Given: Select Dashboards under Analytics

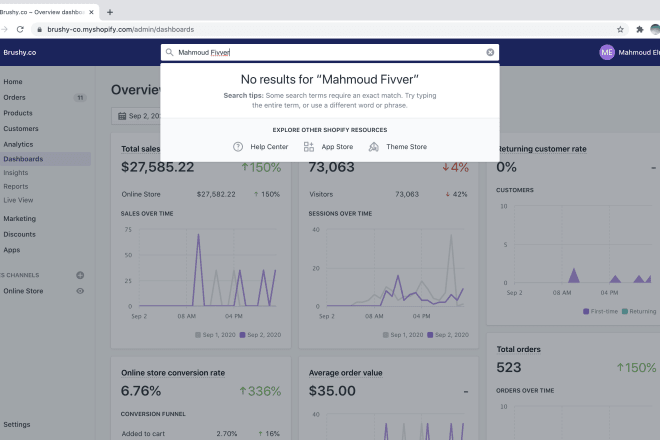Looking at the screenshot, I should tap(24, 159).
